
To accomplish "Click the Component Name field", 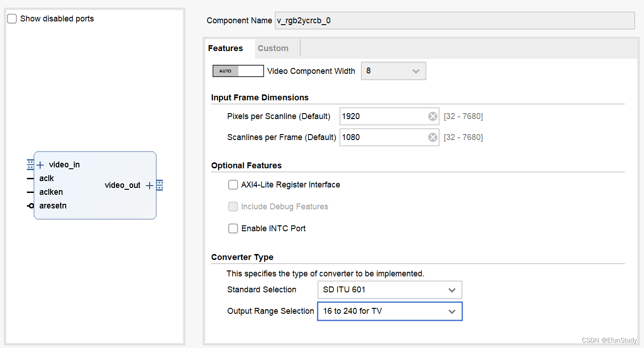I will pyautogui.click(x=454, y=21).
